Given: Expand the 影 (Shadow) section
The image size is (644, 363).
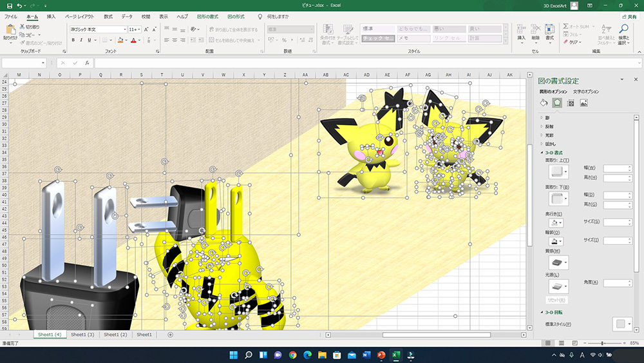Looking at the screenshot, I should [547, 118].
